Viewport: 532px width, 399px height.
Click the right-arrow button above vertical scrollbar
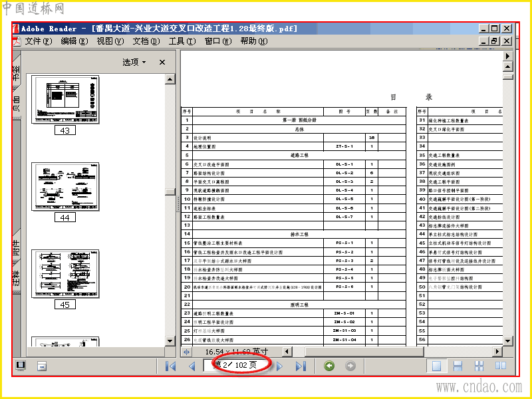(x=507, y=56)
